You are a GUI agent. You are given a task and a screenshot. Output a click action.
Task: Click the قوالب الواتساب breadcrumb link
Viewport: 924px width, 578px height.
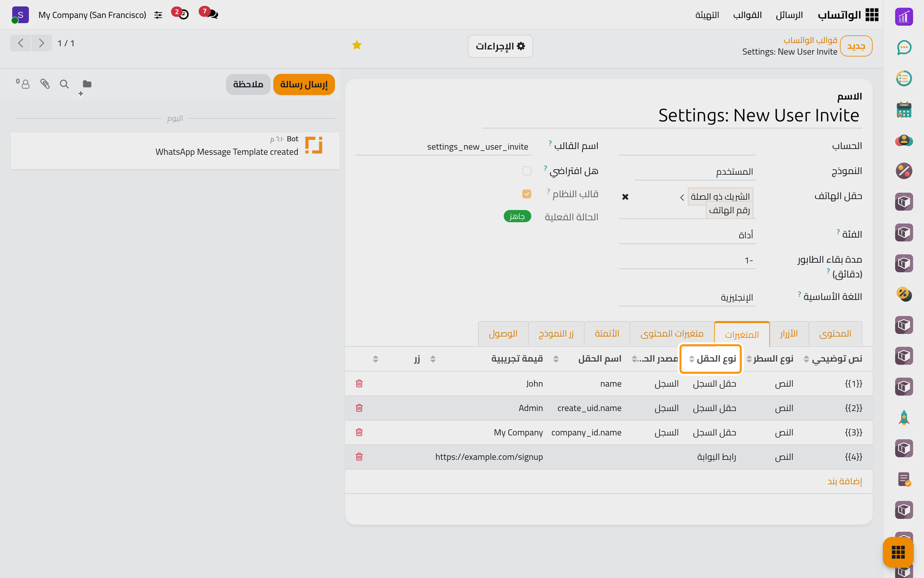(810, 40)
